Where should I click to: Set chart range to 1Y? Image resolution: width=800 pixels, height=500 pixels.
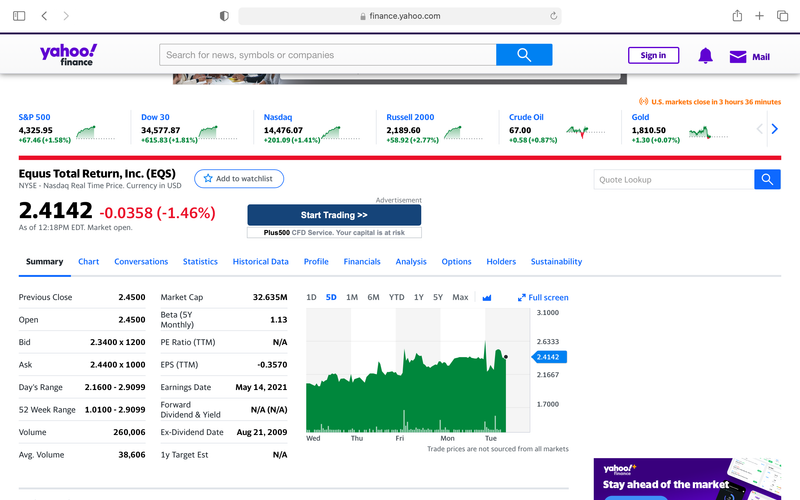tap(418, 297)
